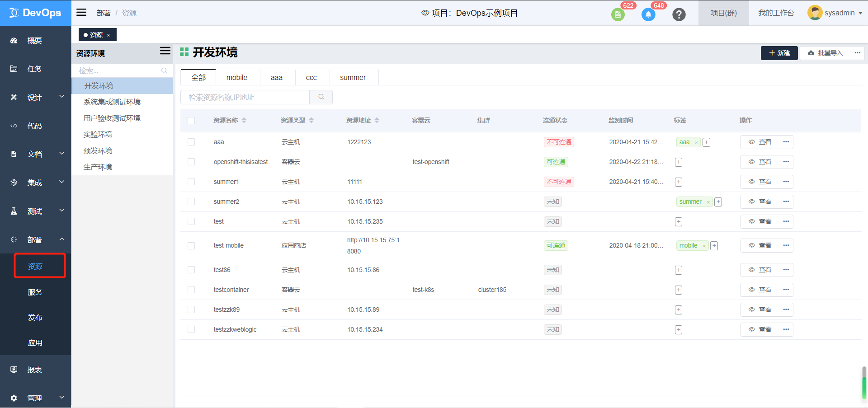Check the test-mobile row checkbox
The height and width of the screenshot is (408, 868).
[191, 246]
